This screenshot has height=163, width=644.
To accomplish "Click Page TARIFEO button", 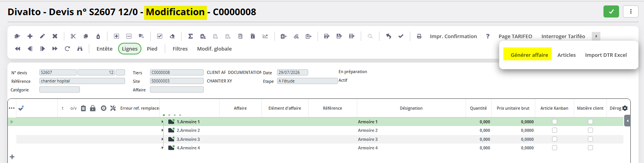I will pos(515,36).
